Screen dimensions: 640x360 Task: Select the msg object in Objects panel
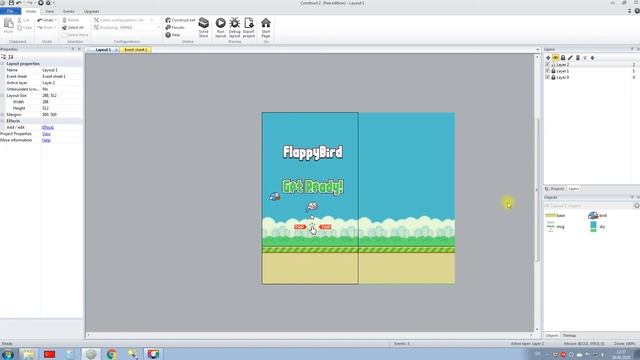coord(556,227)
